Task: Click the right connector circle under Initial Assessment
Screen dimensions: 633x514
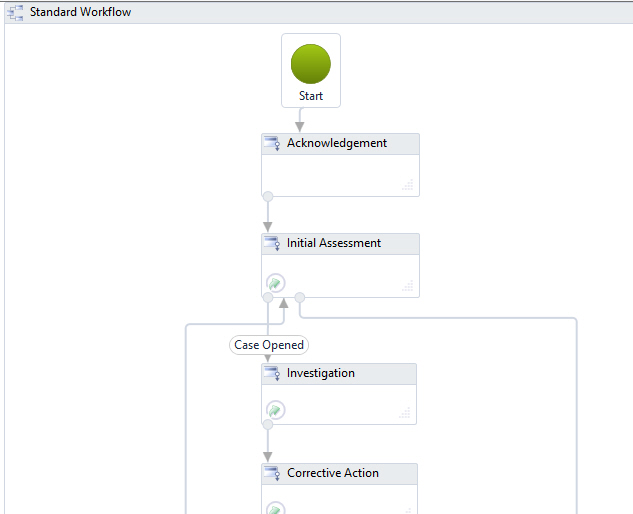Action: point(300,298)
